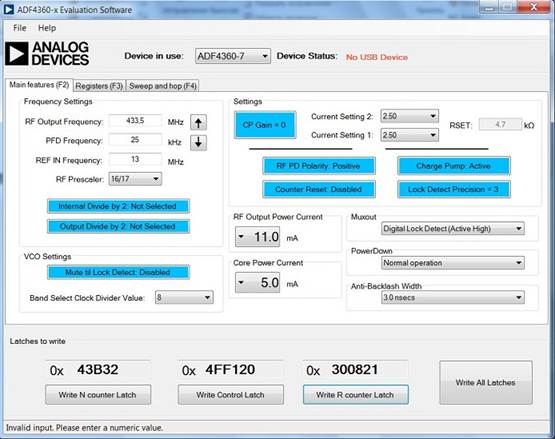Click the Analog Devices logo

[47, 53]
